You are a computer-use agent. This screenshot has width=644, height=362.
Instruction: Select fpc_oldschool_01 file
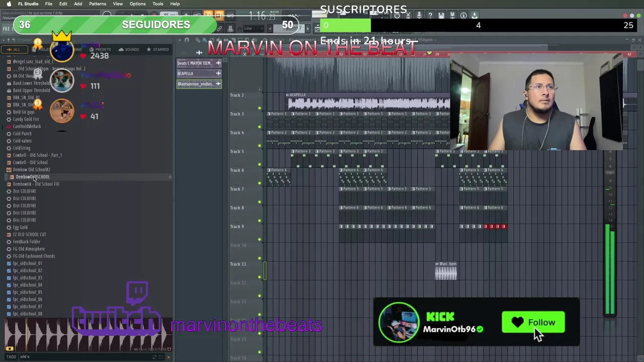pyautogui.click(x=27, y=263)
